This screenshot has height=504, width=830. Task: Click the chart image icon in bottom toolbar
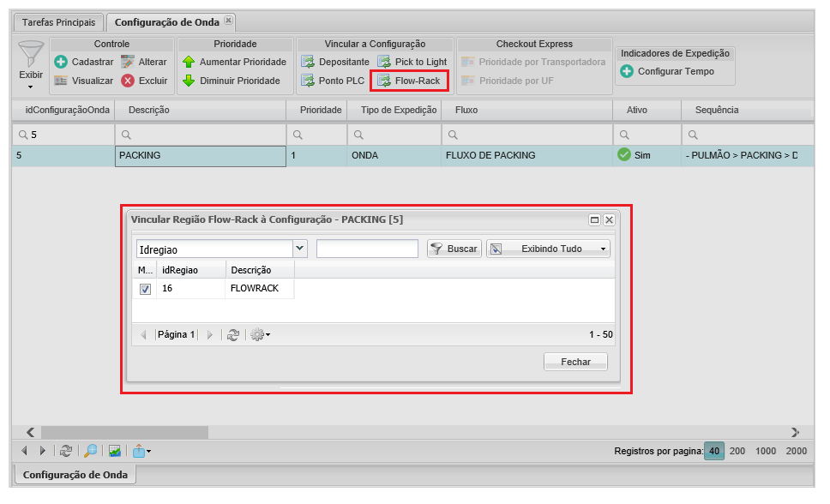pyautogui.click(x=114, y=451)
